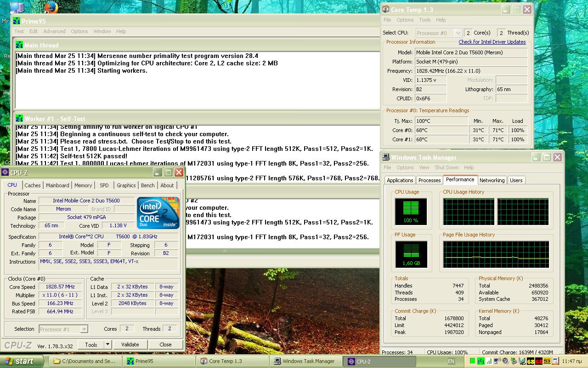The image size is (588, 368).
Task: Click the Prime95 title bar icon
Action: pos(17,21)
